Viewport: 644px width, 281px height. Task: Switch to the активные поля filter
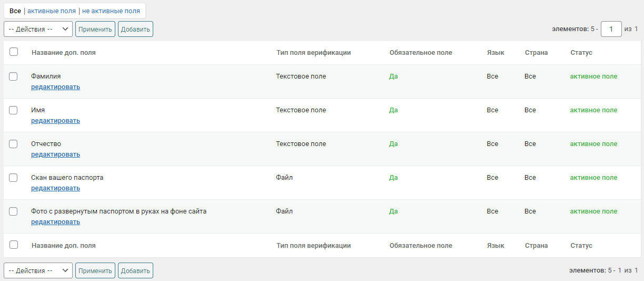52,11
